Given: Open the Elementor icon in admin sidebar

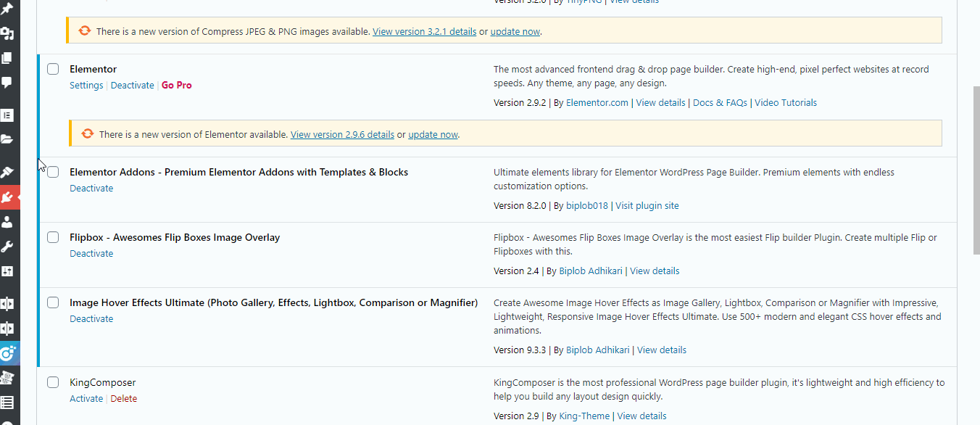Looking at the screenshot, I should coord(7,115).
